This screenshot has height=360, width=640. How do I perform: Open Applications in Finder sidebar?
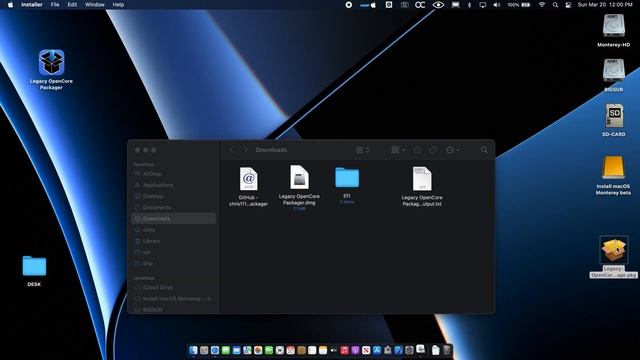[x=173, y=185]
